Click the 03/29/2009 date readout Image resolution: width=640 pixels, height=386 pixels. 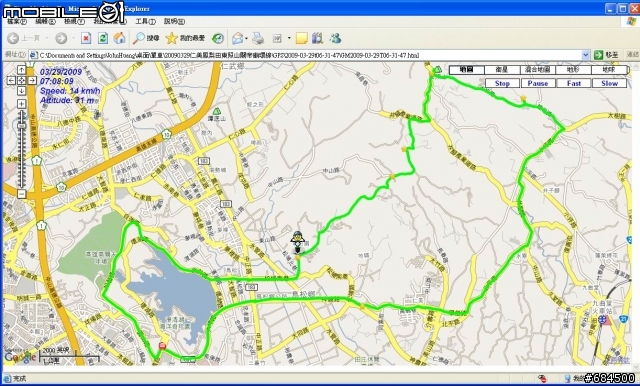point(61,72)
